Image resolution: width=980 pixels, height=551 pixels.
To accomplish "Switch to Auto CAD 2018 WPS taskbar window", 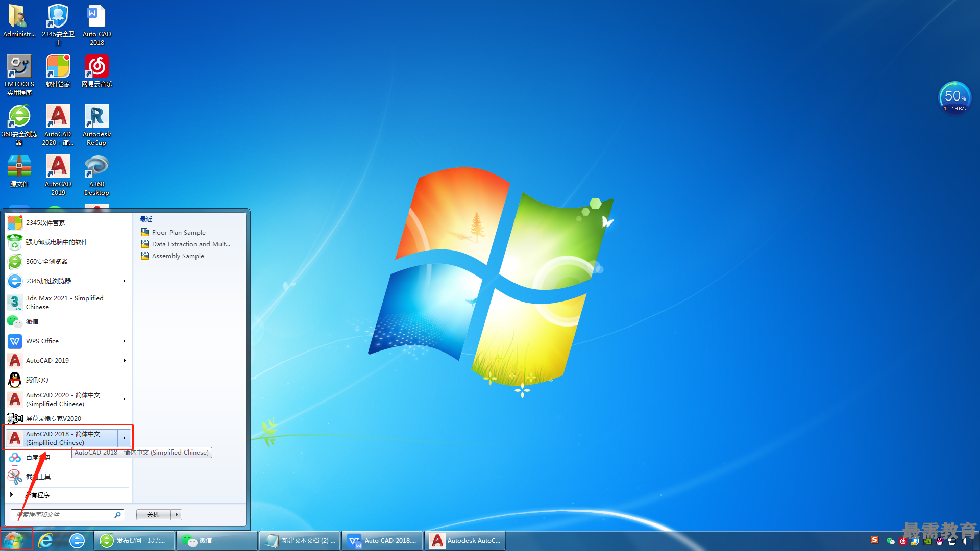I will (382, 541).
